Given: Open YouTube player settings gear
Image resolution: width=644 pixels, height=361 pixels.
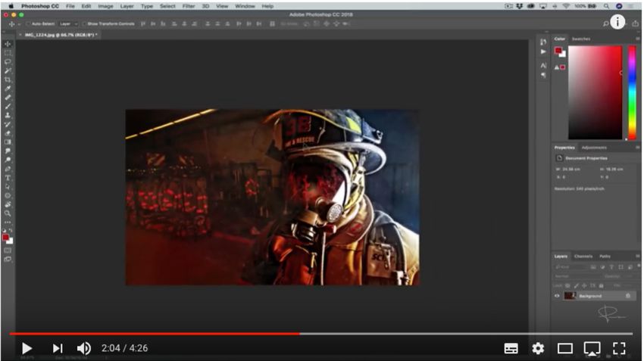Looking at the screenshot, I should [x=538, y=348].
